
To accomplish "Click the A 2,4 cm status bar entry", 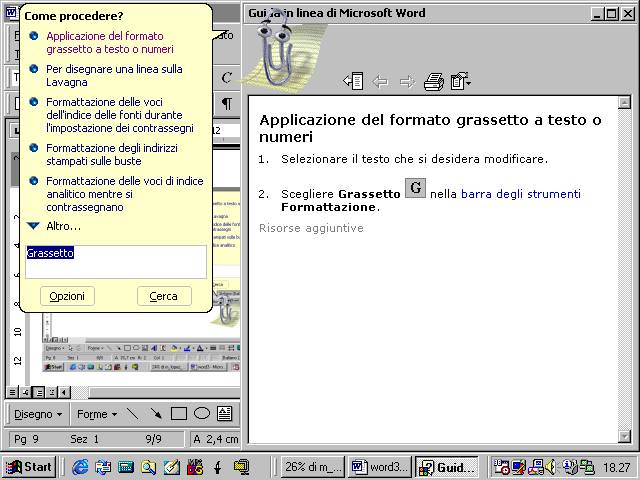I will click(215, 439).
